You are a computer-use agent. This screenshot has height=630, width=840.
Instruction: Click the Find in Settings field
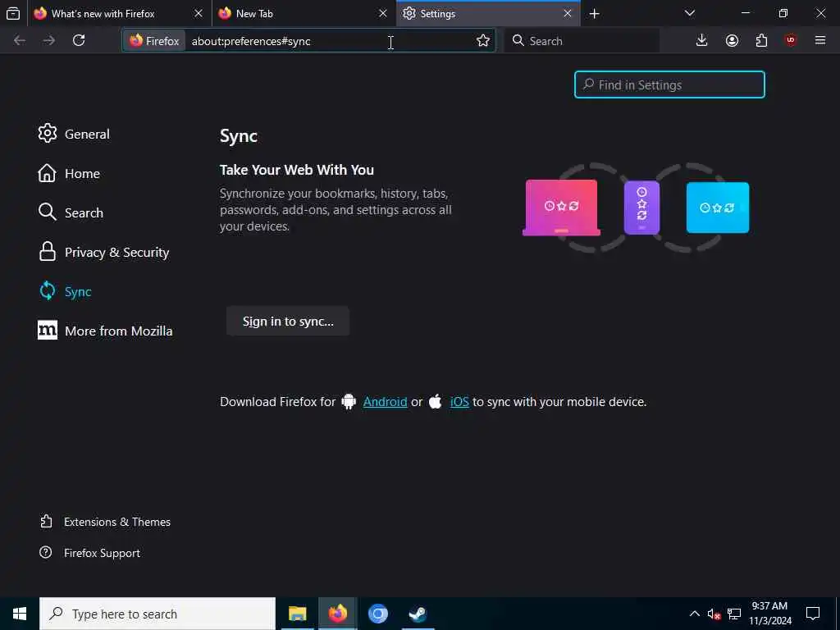[669, 84]
